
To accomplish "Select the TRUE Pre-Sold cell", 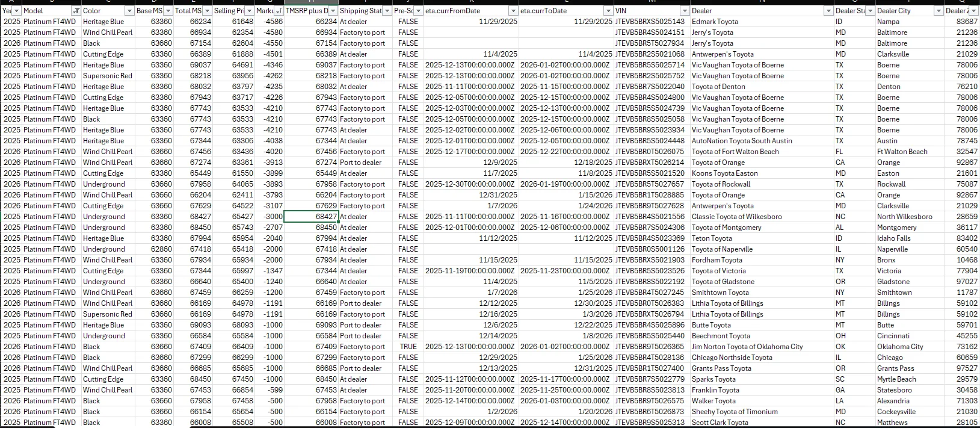I will (x=408, y=347).
